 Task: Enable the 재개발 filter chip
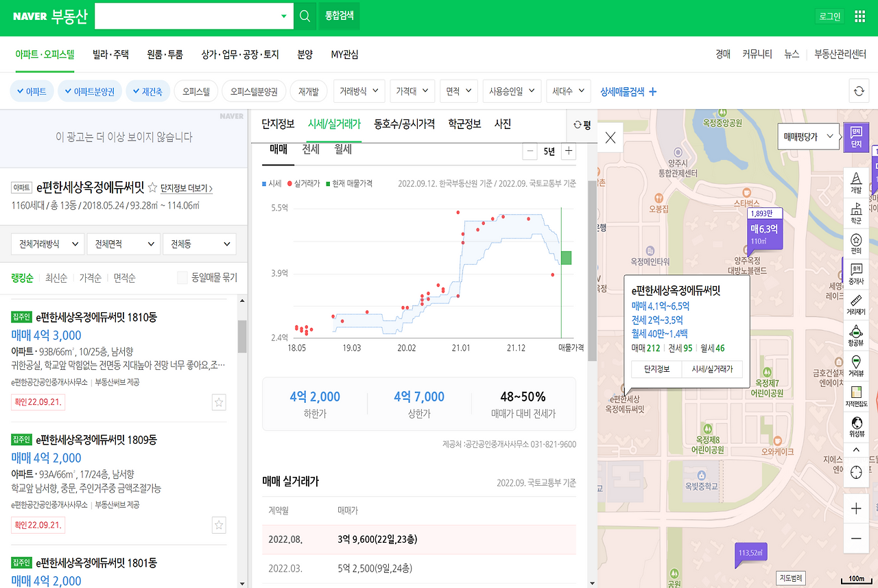309,91
